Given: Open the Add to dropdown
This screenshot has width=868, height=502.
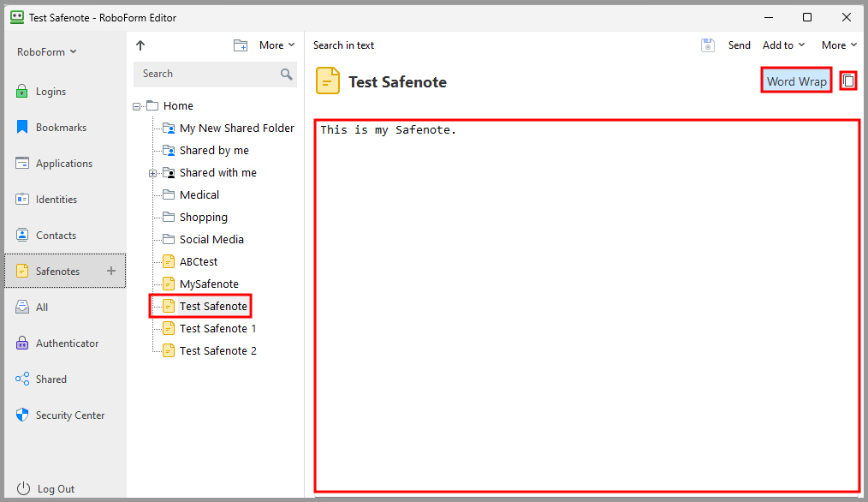Looking at the screenshot, I should [783, 45].
